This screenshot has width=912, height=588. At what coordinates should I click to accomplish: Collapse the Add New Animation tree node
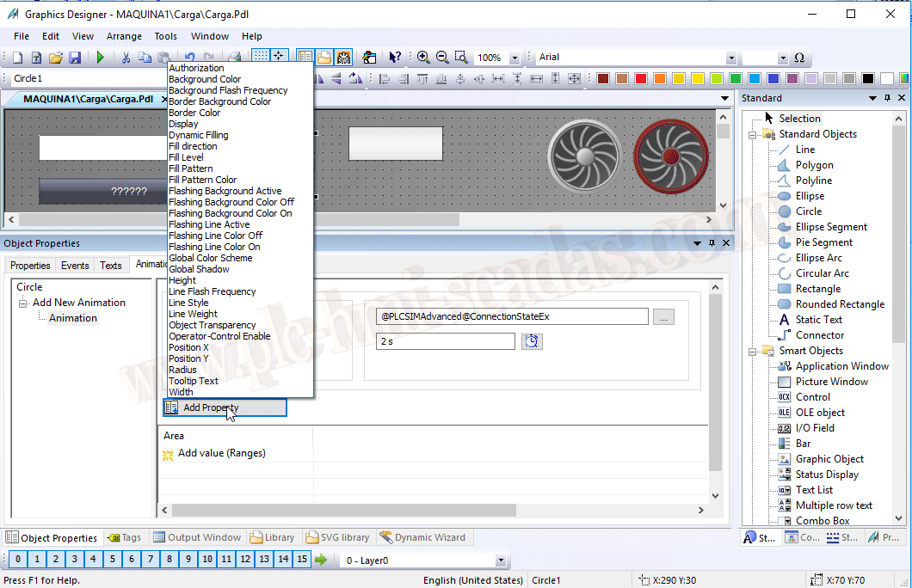(23, 303)
